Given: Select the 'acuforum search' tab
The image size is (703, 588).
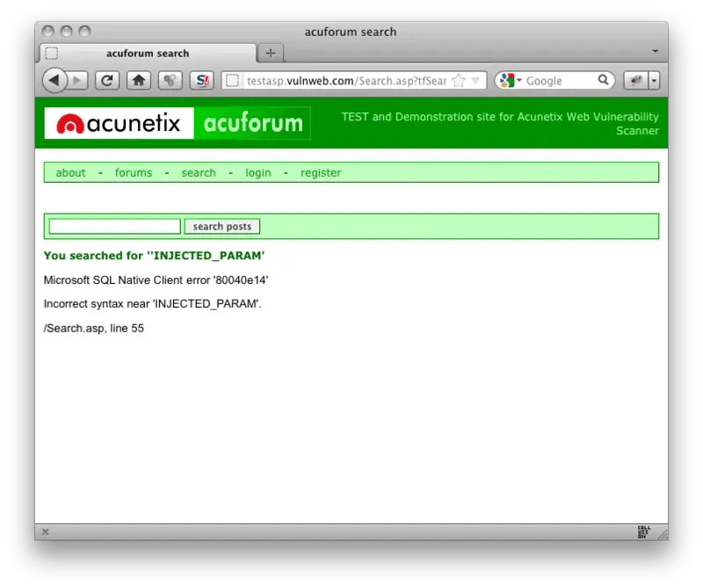Looking at the screenshot, I should [148, 53].
